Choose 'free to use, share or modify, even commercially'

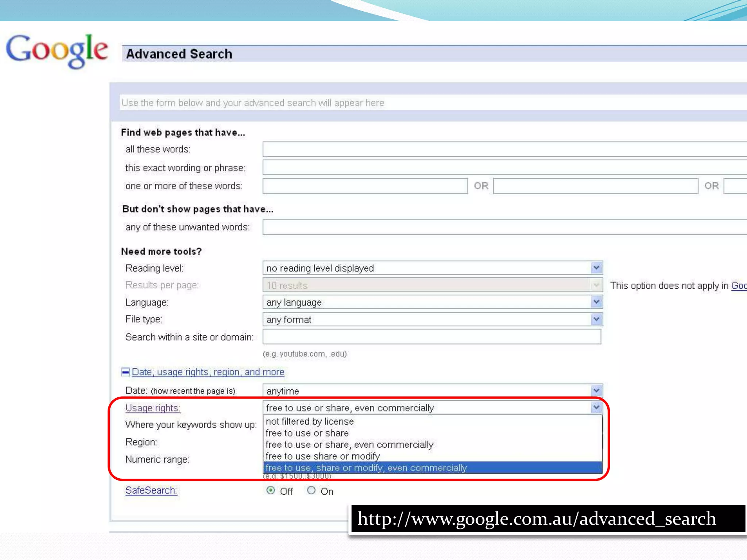pos(433,468)
